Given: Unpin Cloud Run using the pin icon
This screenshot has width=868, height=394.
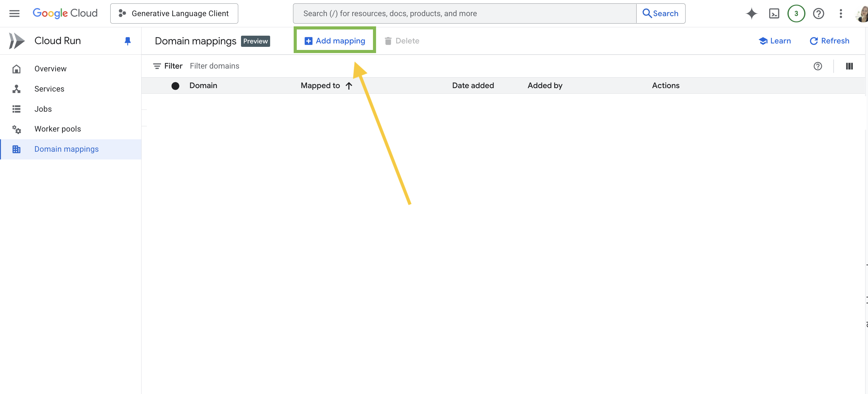Looking at the screenshot, I should coord(127,41).
